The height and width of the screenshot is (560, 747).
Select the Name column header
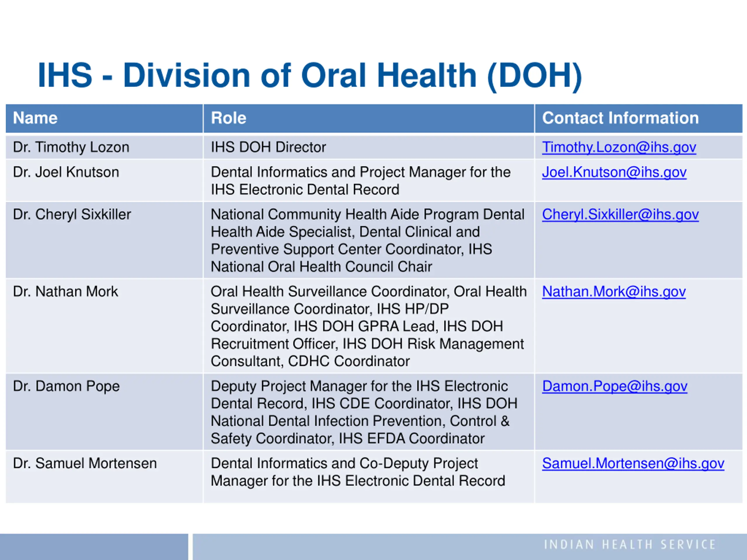[x=104, y=118]
